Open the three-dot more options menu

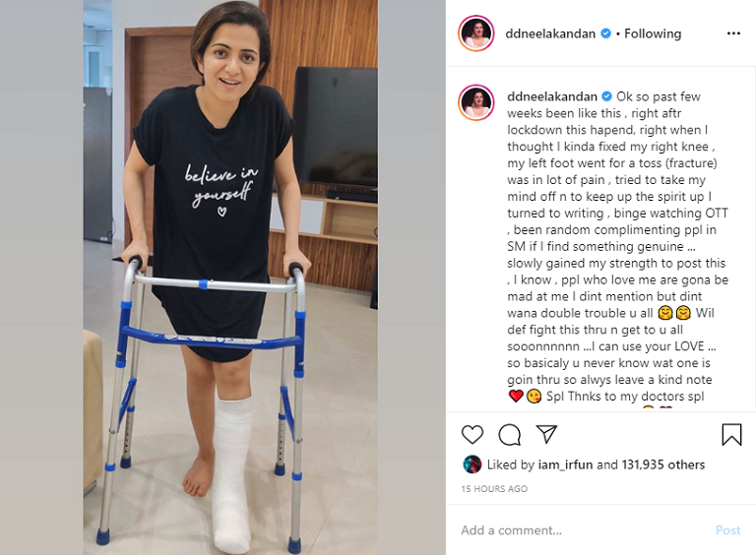(x=733, y=33)
